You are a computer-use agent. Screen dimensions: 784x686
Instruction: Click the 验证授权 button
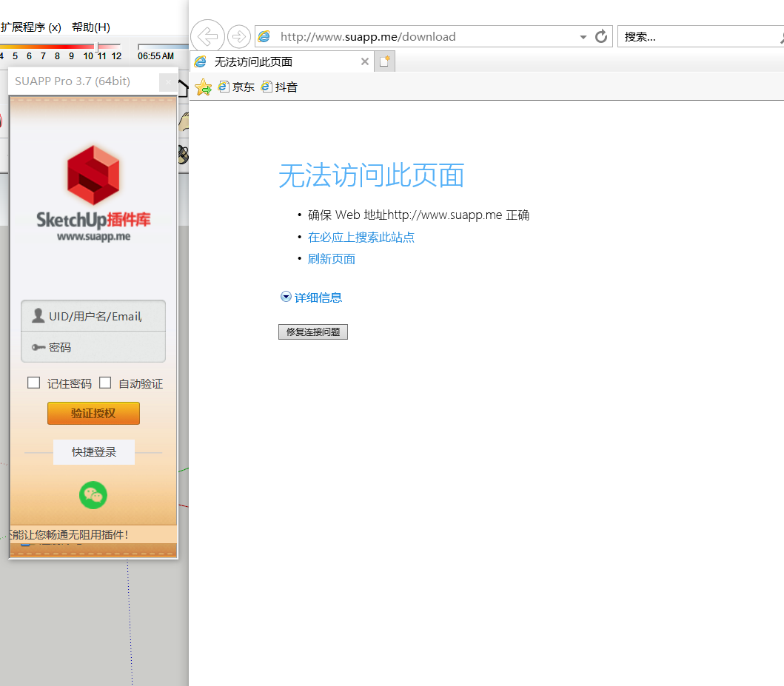point(93,413)
